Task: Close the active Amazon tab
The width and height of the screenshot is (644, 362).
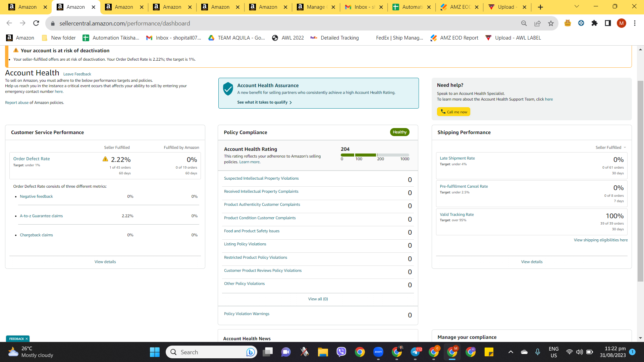Action: (94, 7)
